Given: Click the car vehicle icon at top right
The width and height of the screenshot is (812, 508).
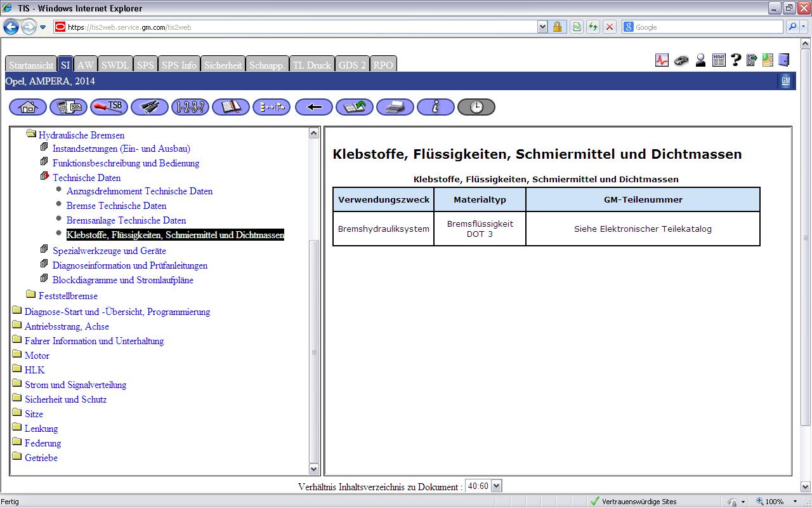Looking at the screenshot, I should [681, 60].
